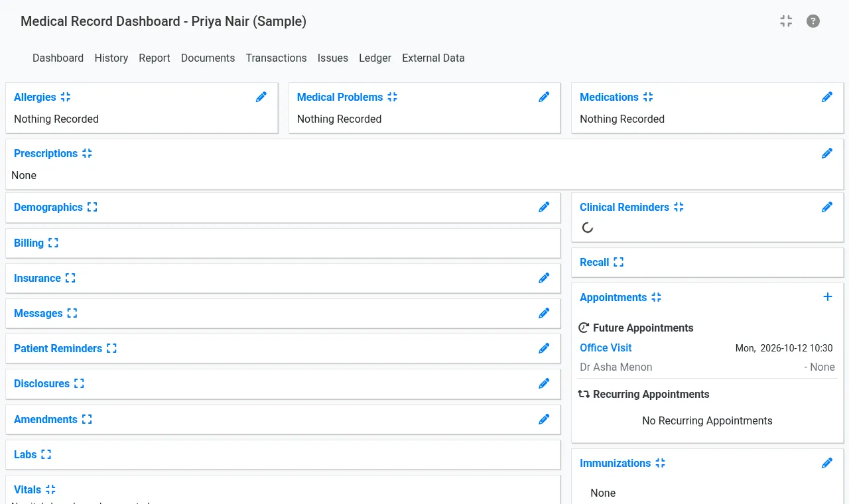Image resolution: width=849 pixels, height=504 pixels.
Task: Edit Clinical Reminders with the pencil icon
Action: (827, 207)
